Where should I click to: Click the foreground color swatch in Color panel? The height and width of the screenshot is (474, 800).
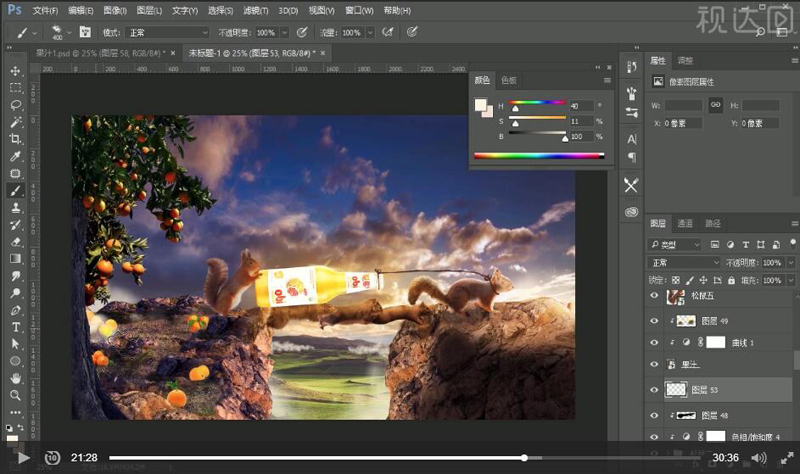[x=480, y=105]
